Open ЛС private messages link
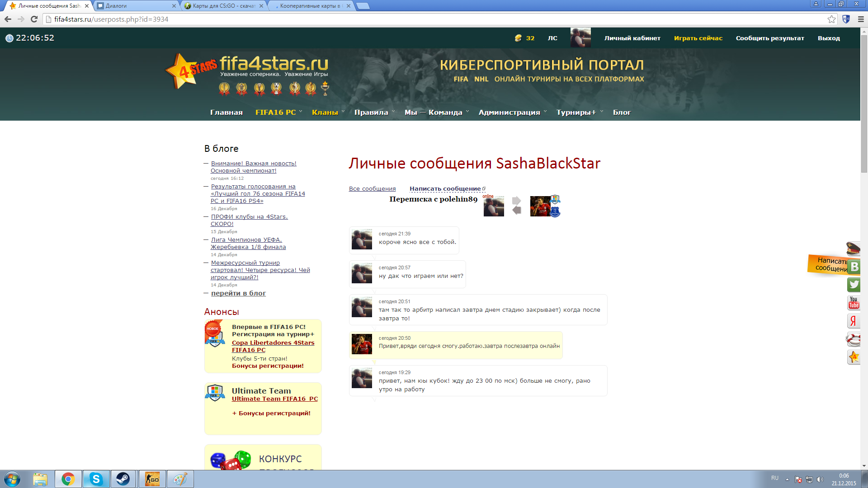 [552, 38]
